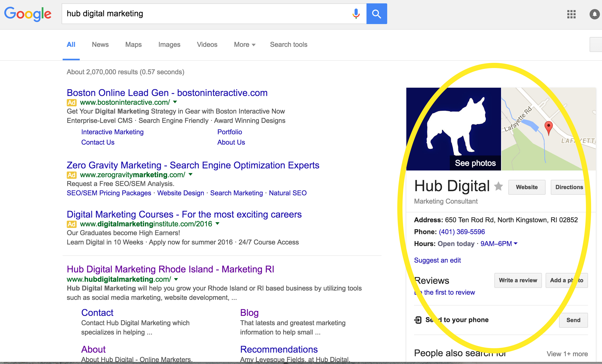Click Write a review button
This screenshot has width=602, height=364.
point(518,280)
